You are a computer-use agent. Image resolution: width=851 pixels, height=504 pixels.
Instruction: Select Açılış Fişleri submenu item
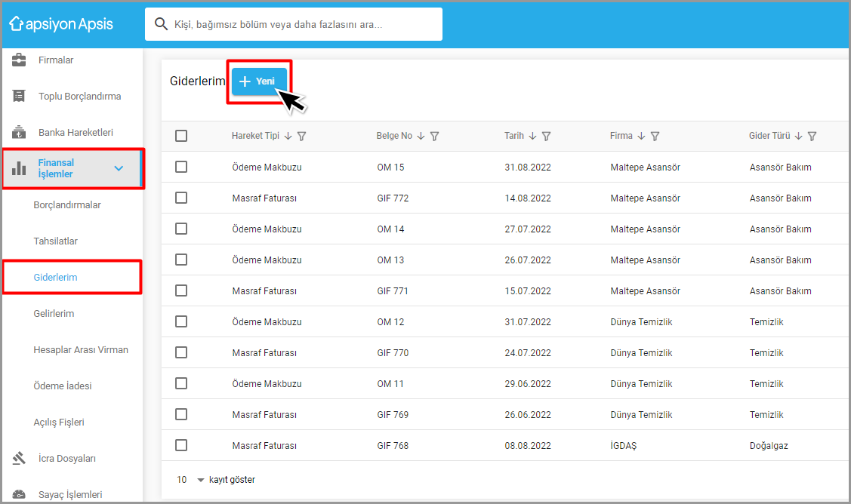(x=59, y=422)
